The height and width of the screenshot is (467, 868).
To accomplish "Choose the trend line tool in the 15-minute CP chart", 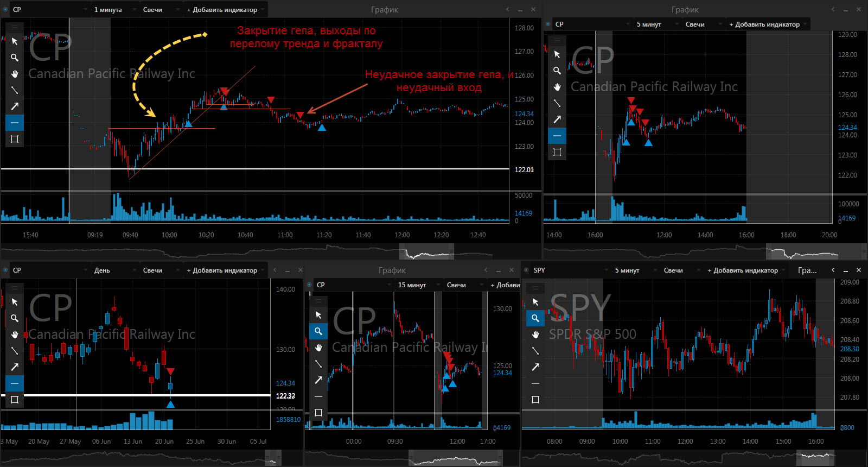I will click(318, 364).
